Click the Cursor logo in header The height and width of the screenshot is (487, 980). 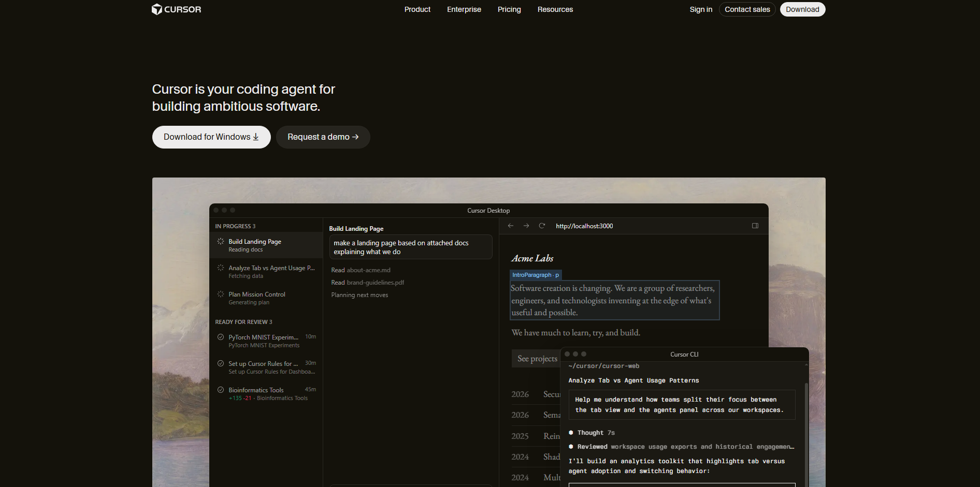[176, 9]
